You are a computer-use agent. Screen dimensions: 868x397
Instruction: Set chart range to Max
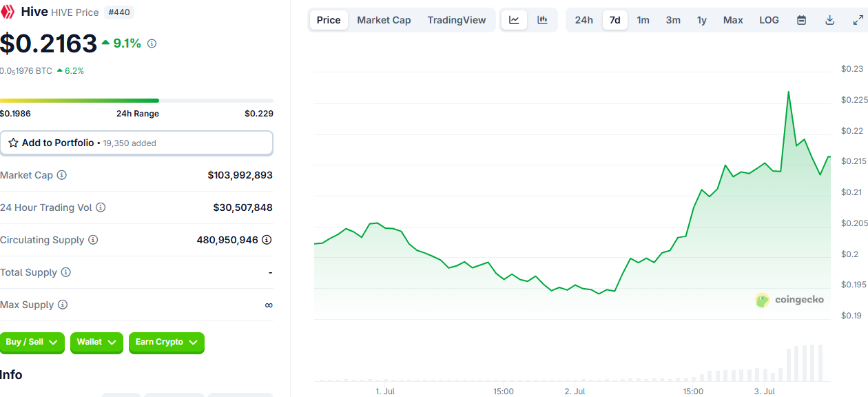(x=733, y=20)
